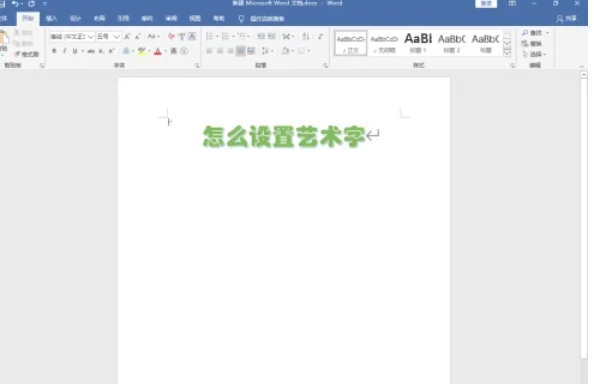Switch to the 布局 (Layout) tab
Viewport: 594px width, 384px height.
tap(99, 18)
